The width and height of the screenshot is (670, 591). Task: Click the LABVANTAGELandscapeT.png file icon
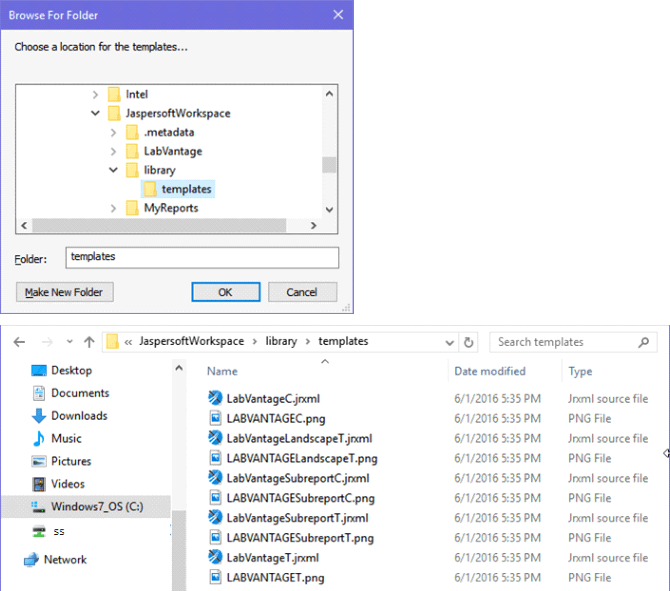coord(216,458)
